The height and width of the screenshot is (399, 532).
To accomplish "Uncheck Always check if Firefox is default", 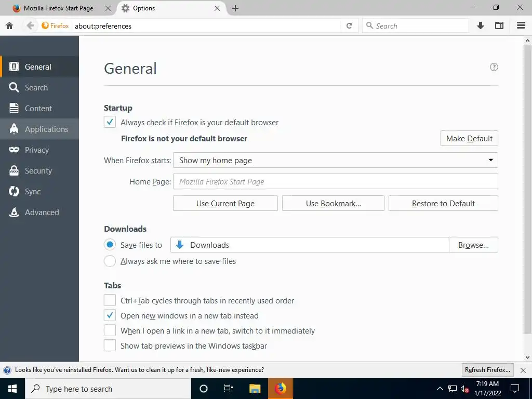I will [x=110, y=122].
